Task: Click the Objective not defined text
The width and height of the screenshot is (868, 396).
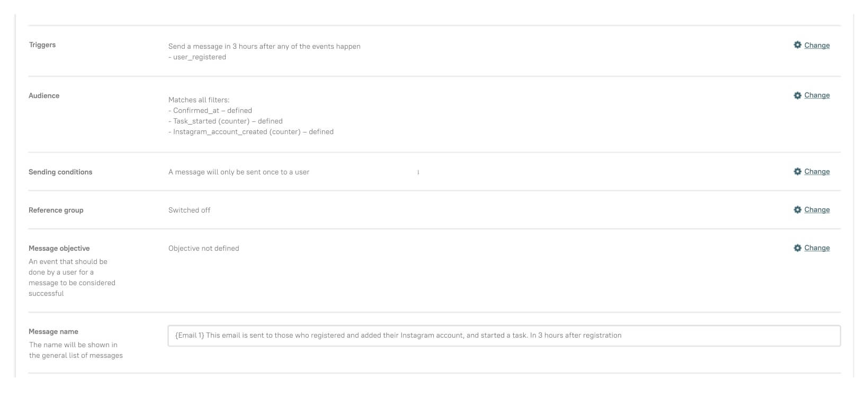Action: pos(204,249)
